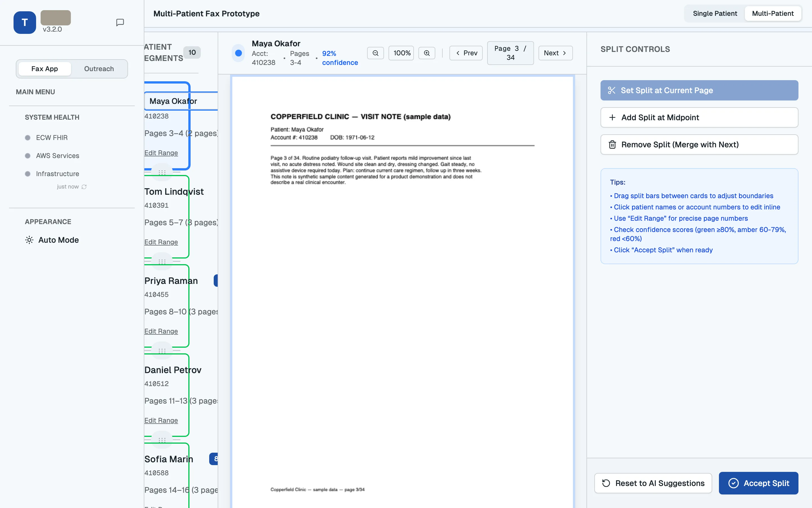Image resolution: width=812 pixels, height=508 pixels.
Task: Click Pages 5–7 range text
Action: [181, 222]
